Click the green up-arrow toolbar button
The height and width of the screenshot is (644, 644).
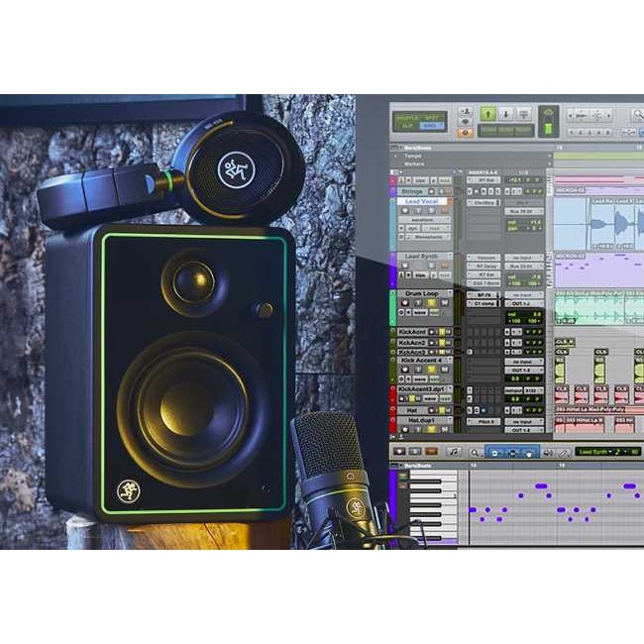487,114
